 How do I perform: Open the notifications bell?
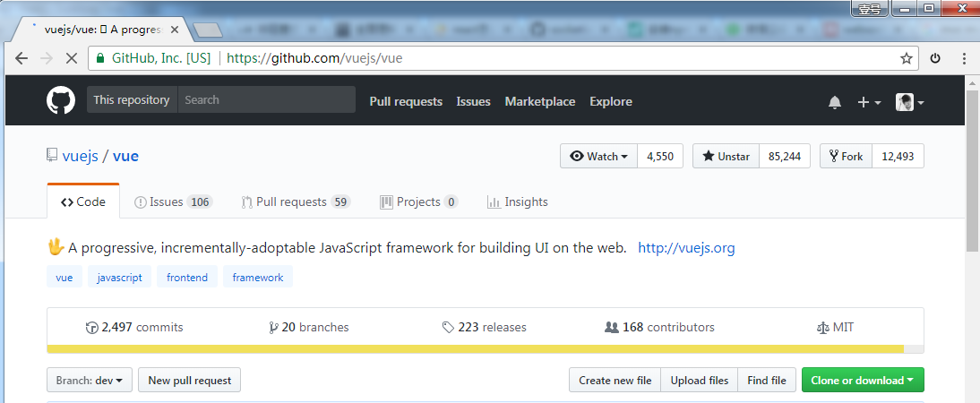coord(835,102)
